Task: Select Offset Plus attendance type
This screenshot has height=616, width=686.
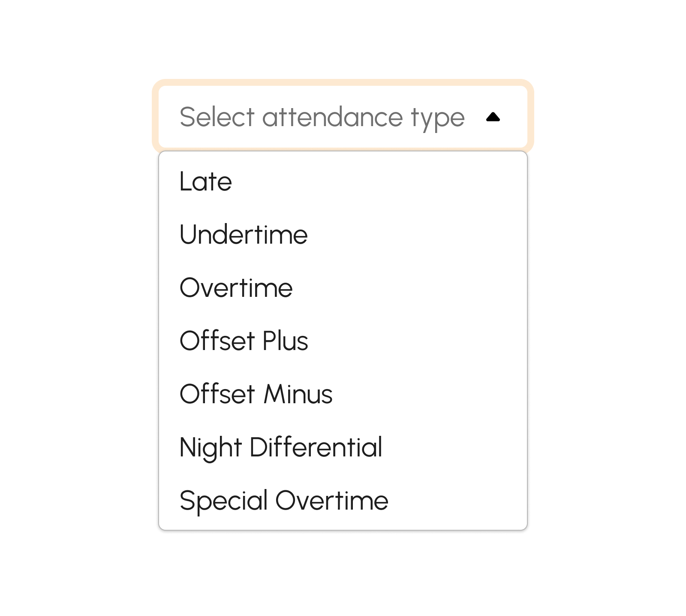Action: [x=244, y=341]
